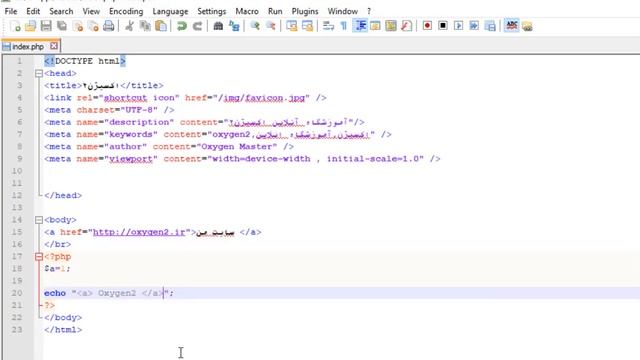The height and width of the screenshot is (360, 640).
Task: Click the Paste clipboard icon
Action: pos(161,26)
